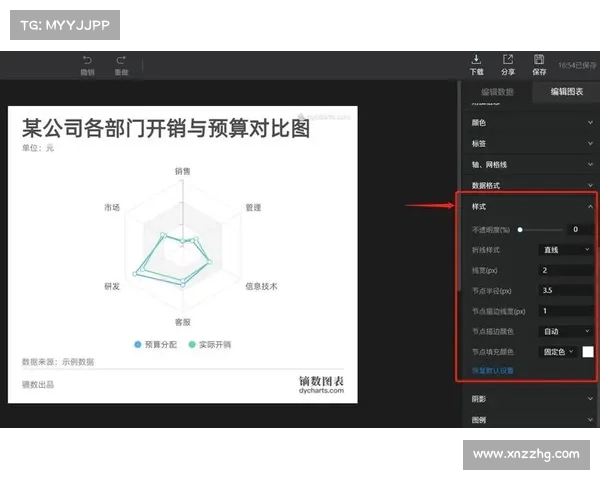
Task: Click the white 节点填充颜色 color swatch
Action: [x=588, y=352]
